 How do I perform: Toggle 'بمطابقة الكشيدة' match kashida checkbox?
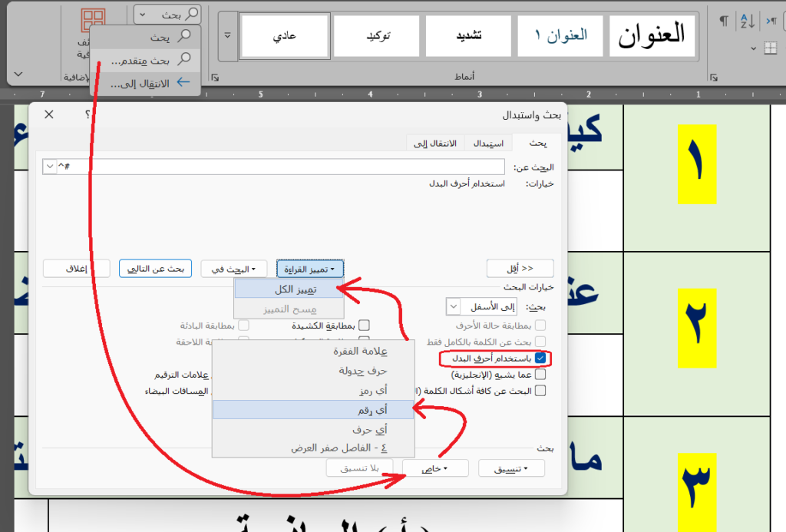364,325
